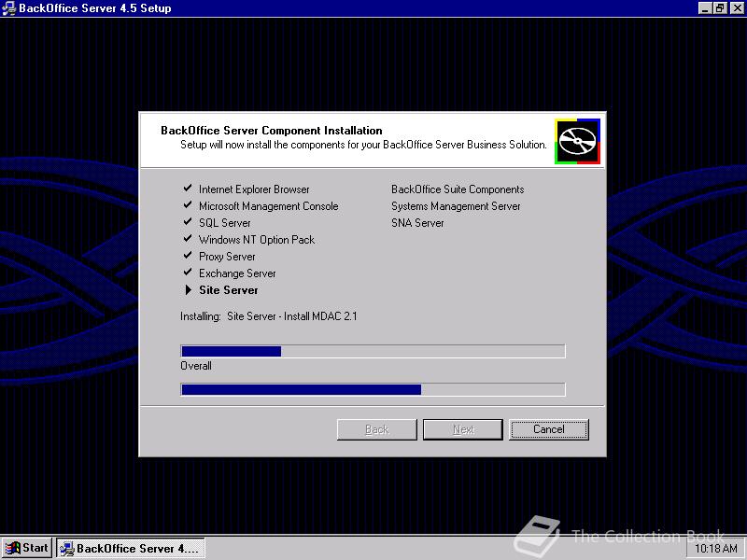Click the Microsoft Management Console label
This screenshot has width=747, height=560.
269,206
